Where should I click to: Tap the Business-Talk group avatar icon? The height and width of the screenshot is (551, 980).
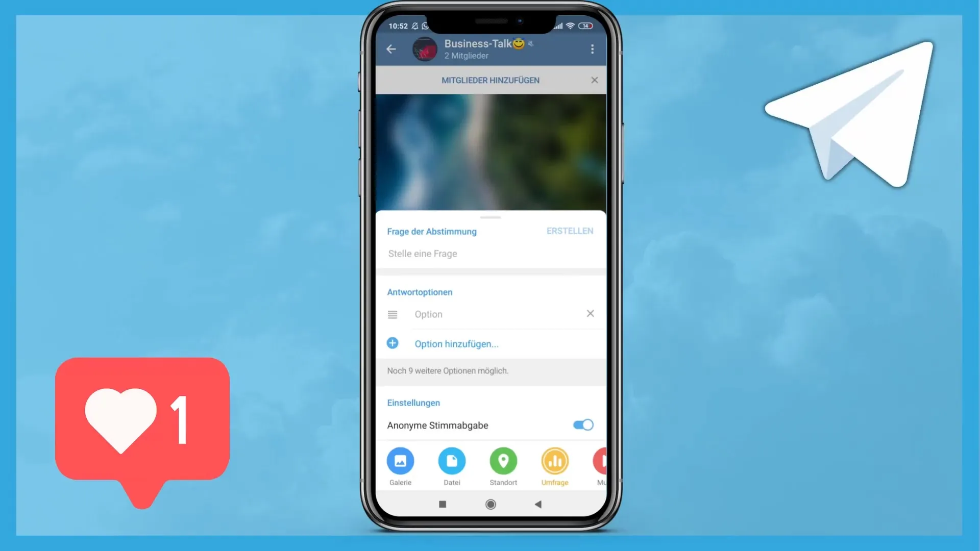[x=424, y=48]
